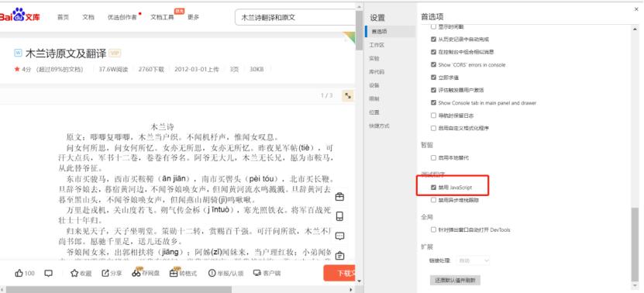Click the mobile phone icon in floating sidebar
The image size is (644, 293).
pyautogui.click(x=339, y=216)
